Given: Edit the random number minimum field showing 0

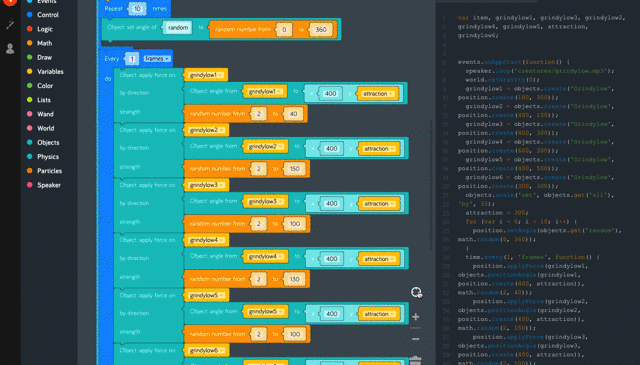Looking at the screenshot, I should [x=284, y=29].
